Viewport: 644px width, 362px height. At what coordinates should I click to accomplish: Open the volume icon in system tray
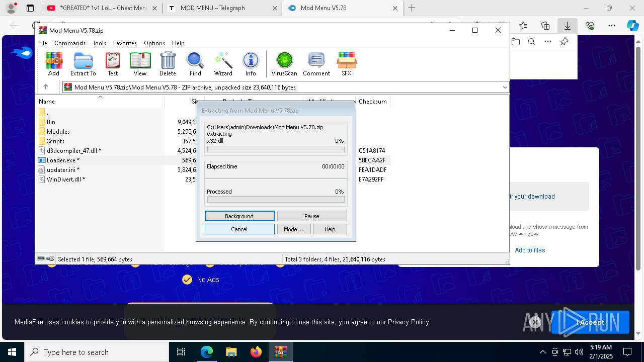(x=579, y=352)
